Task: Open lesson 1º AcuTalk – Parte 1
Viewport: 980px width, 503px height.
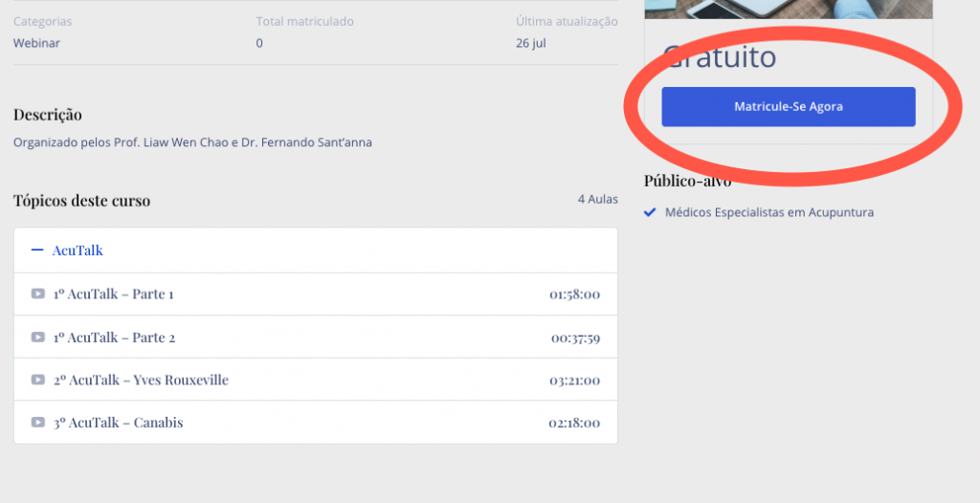Action: tap(113, 295)
